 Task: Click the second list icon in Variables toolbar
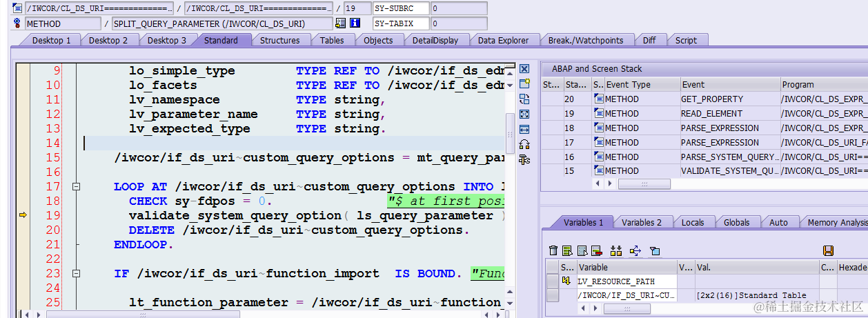[x=582, y=250]
